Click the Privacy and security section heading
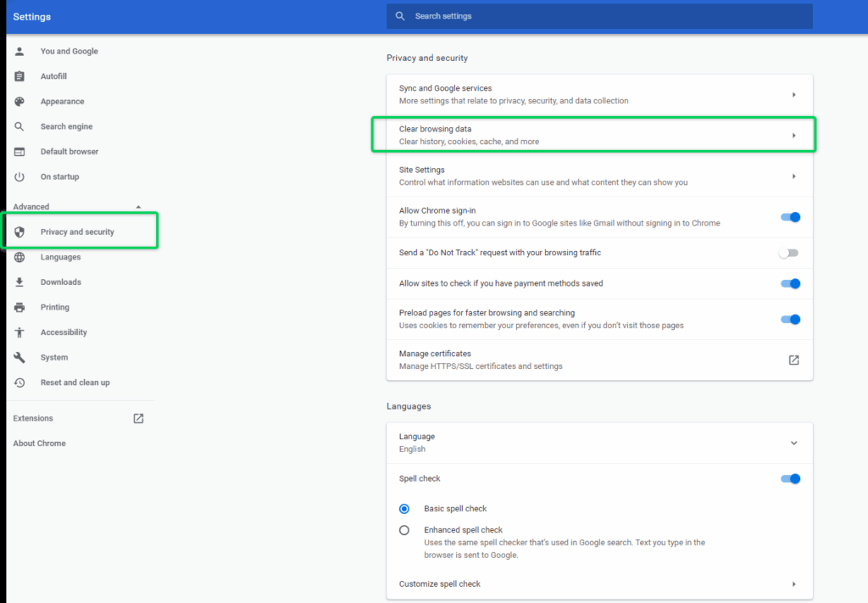The image size is (868, 603). [427, 59]
